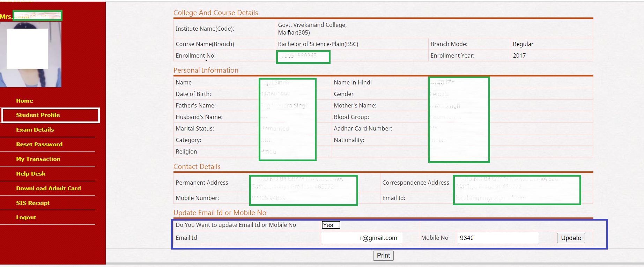Click the Print button
This screenshot has width=644, height=267.
383,255
